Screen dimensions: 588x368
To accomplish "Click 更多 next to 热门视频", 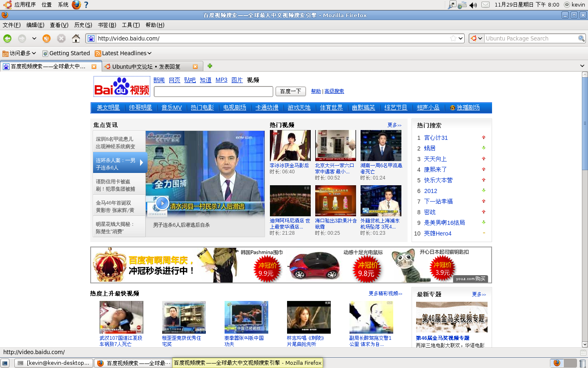I will pos(394,125).
